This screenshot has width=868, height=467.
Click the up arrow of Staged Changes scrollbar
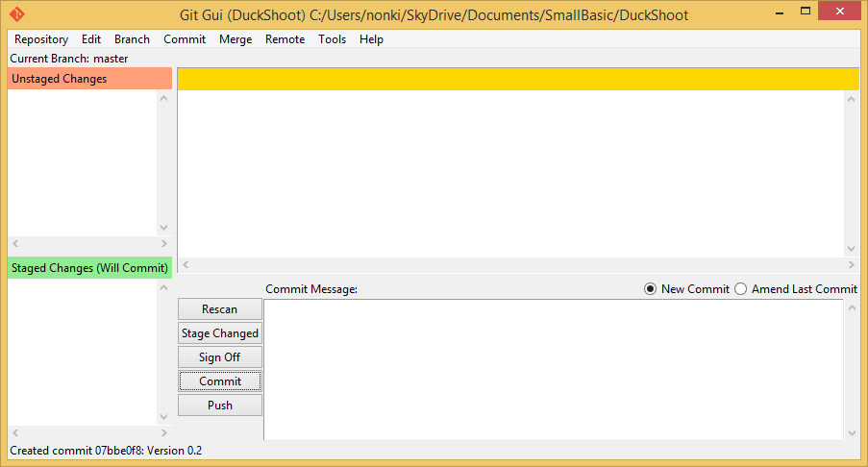coord(163,287)
